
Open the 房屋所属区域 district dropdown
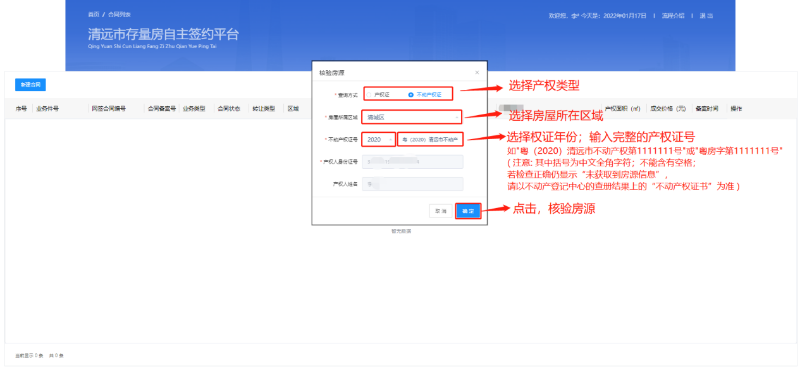411,117
